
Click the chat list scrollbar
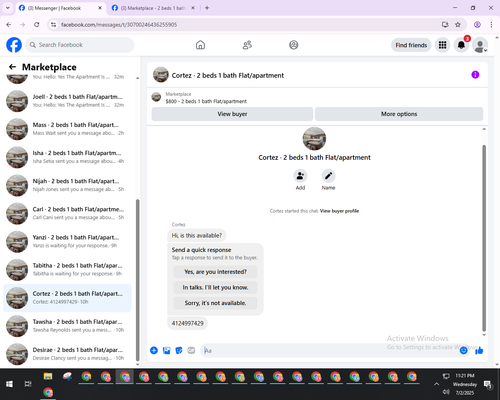click(x=138, y=280)
